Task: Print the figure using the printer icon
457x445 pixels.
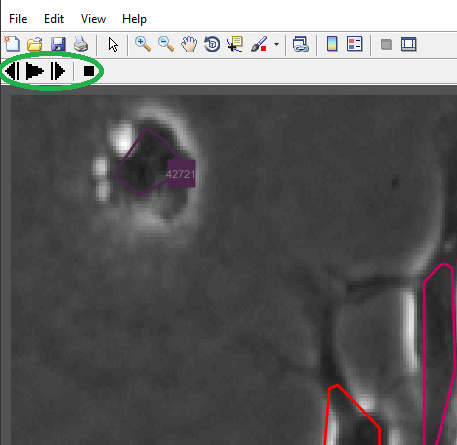Action: coord(81,44)
